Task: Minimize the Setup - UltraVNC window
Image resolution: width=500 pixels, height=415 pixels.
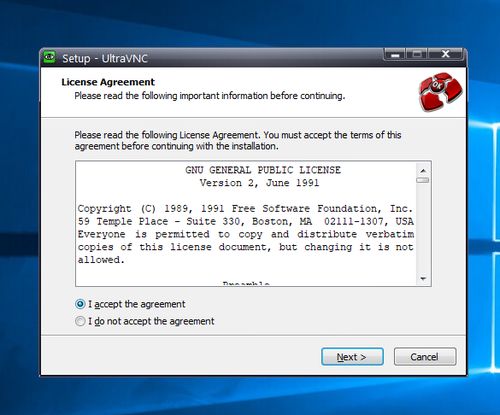Action: (x=395, y=54)
